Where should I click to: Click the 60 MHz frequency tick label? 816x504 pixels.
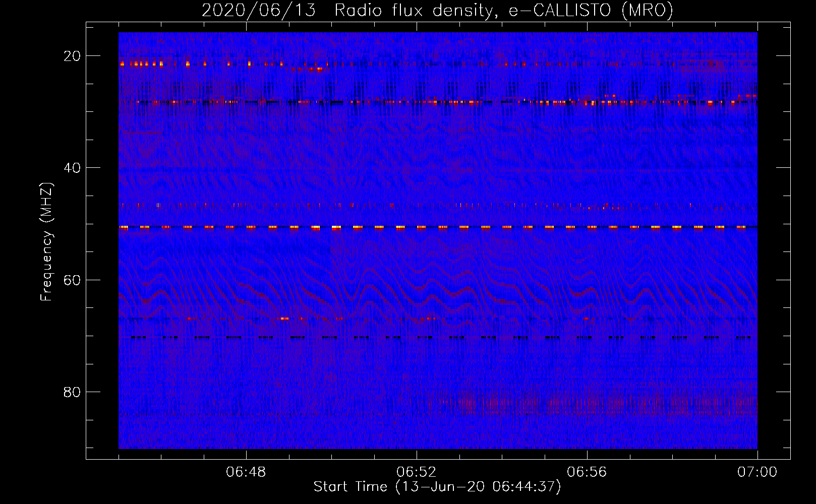tap(72, 280)
